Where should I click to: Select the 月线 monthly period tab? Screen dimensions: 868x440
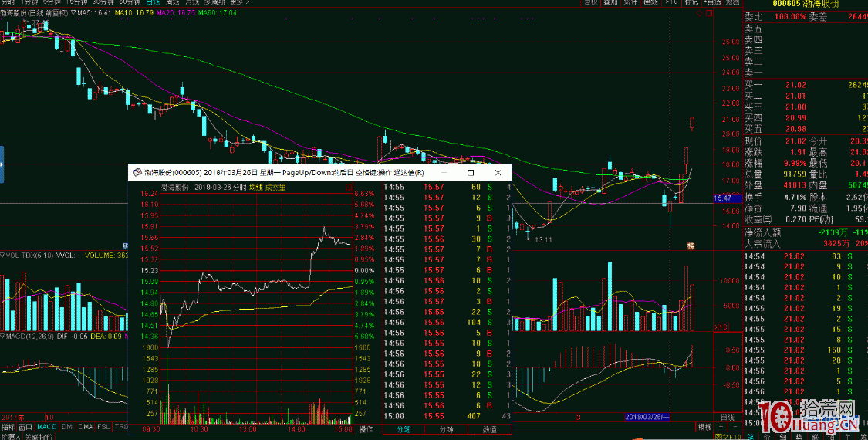(x=191, y=3)
